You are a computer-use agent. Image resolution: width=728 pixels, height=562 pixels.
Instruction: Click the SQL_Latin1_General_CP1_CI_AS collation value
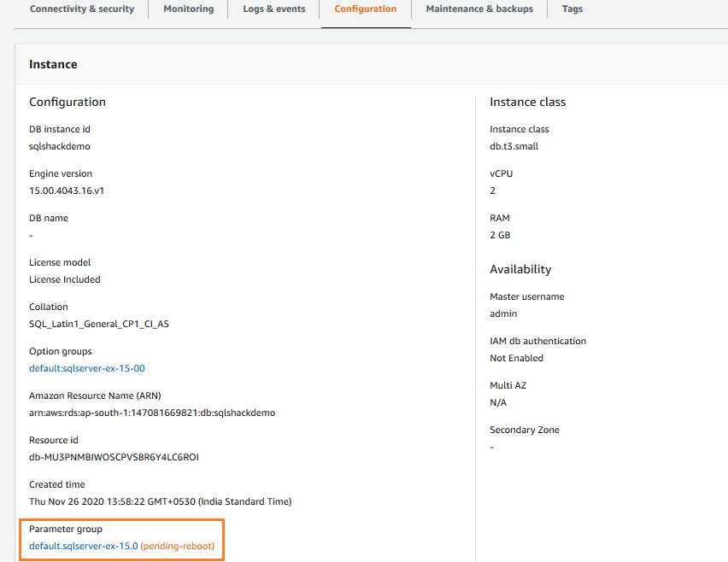click(x=98, y=324)
